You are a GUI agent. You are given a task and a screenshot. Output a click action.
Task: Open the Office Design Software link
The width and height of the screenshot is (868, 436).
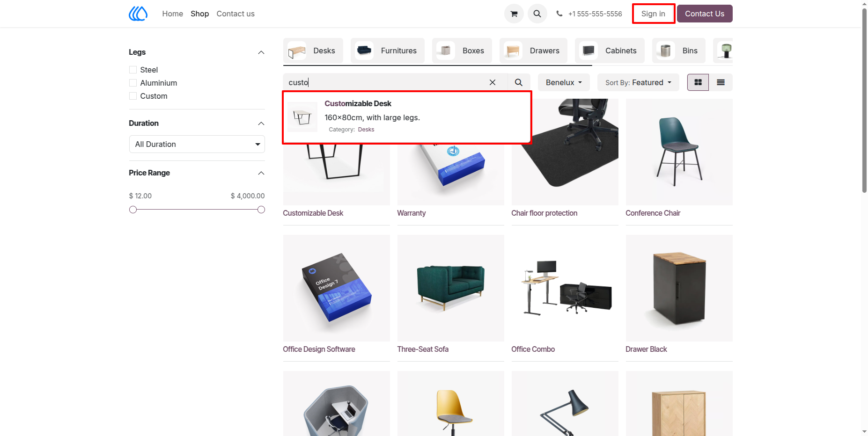(x=319, y=349)
